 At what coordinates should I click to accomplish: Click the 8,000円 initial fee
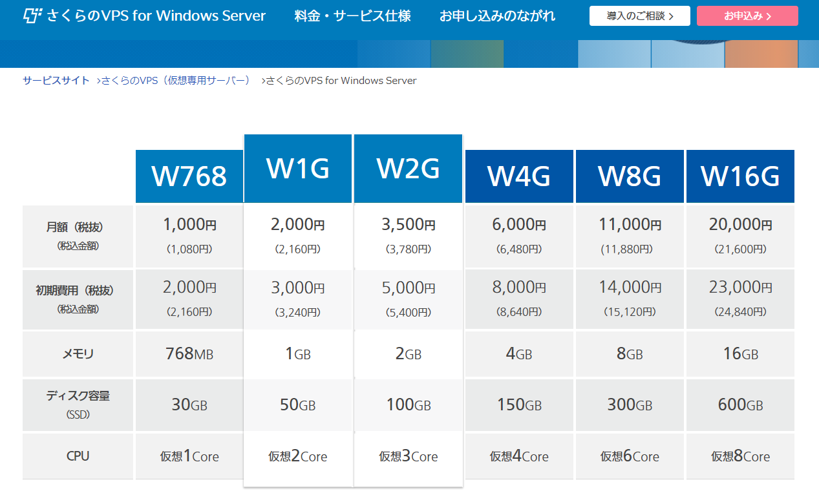(x=519, y=288)
